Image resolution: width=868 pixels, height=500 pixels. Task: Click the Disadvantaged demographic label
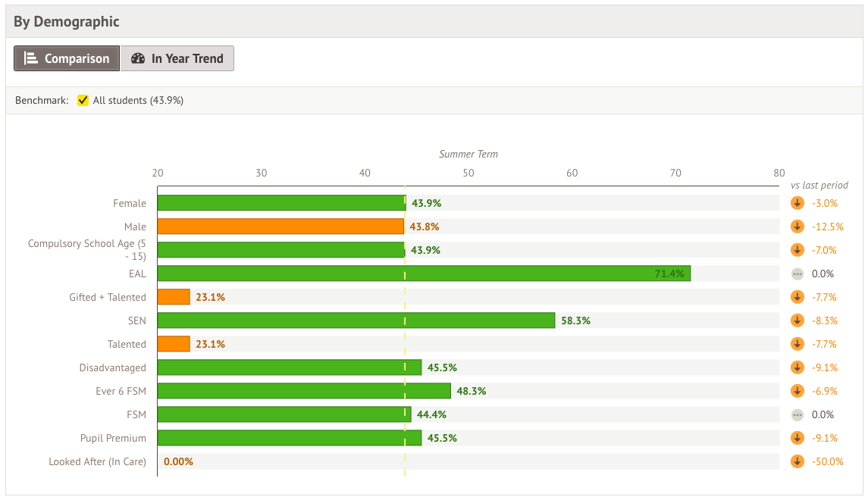pos(112,367)
